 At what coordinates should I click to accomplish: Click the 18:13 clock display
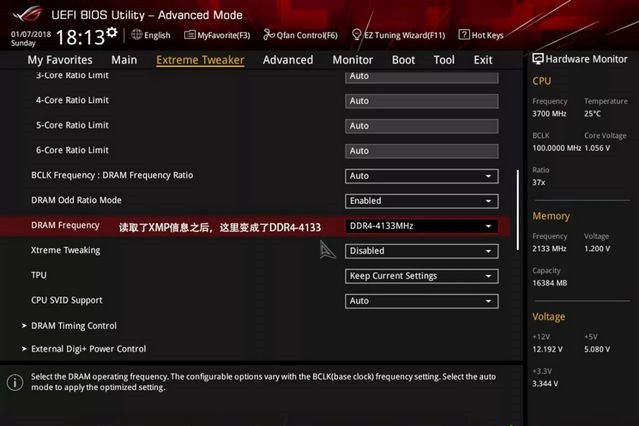coord(80,38)
